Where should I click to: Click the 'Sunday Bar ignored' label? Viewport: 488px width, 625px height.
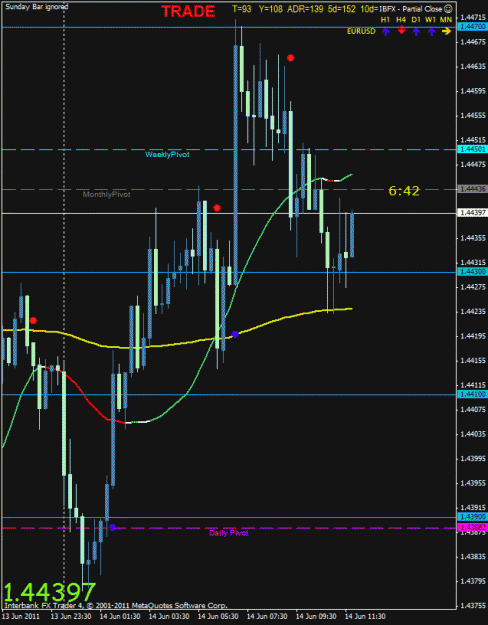coord(37,6)
